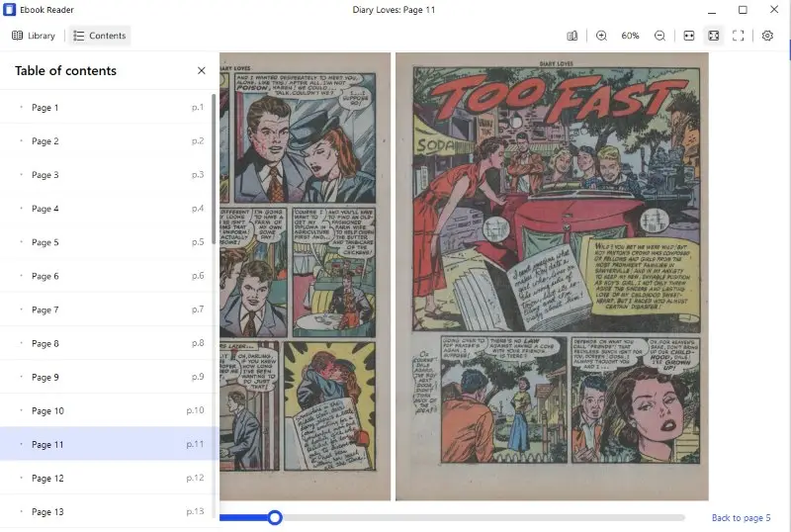Go to Page 10 in contents
Image resolution: width=791 pixels, height=532 pixels.
106,410
